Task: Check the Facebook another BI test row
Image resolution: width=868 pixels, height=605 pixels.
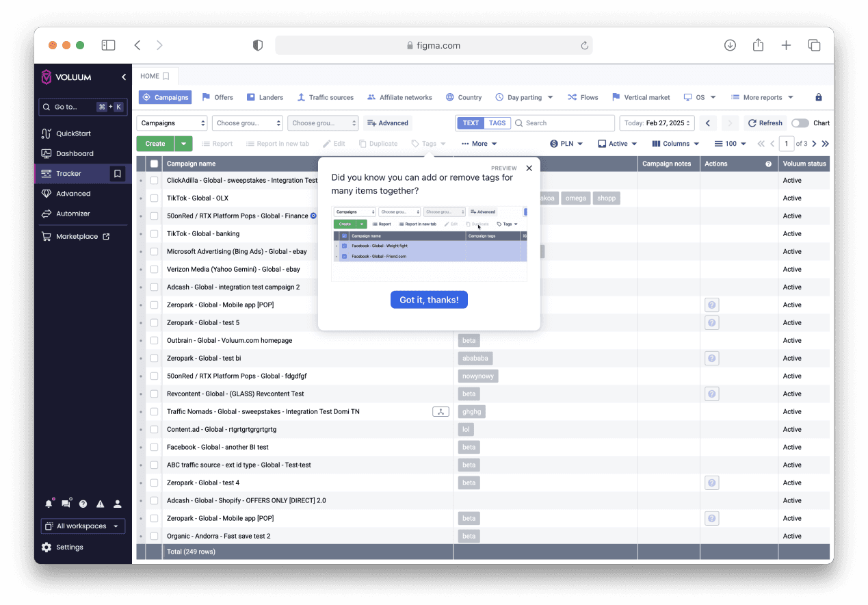Action: point(154,448)
